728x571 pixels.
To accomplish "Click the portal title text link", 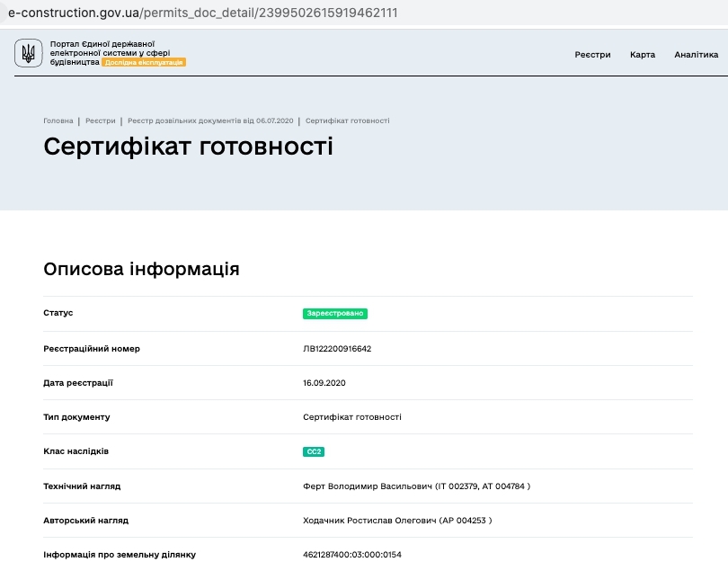I will (110, 52).
